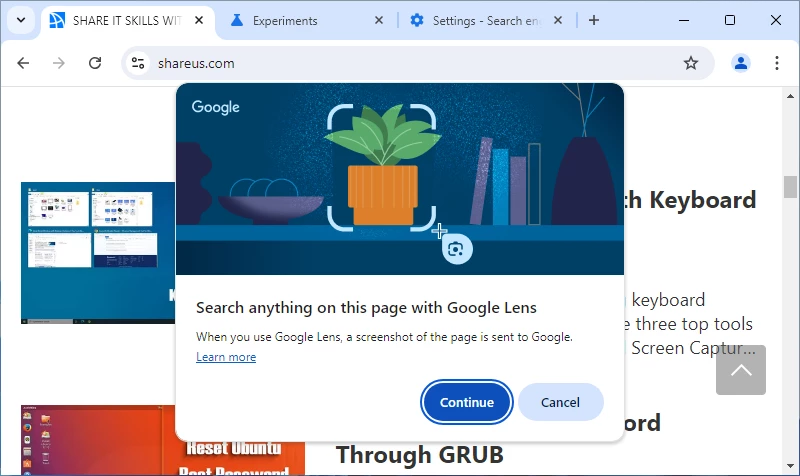Reload the current page
800x476 pixels.
95,63
